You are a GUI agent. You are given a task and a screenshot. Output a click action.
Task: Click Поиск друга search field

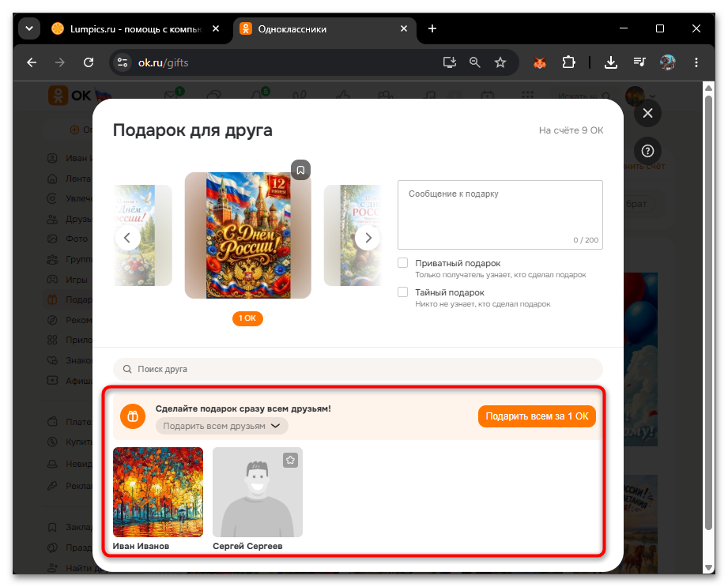pyautogui.click(x=358, y=369)
